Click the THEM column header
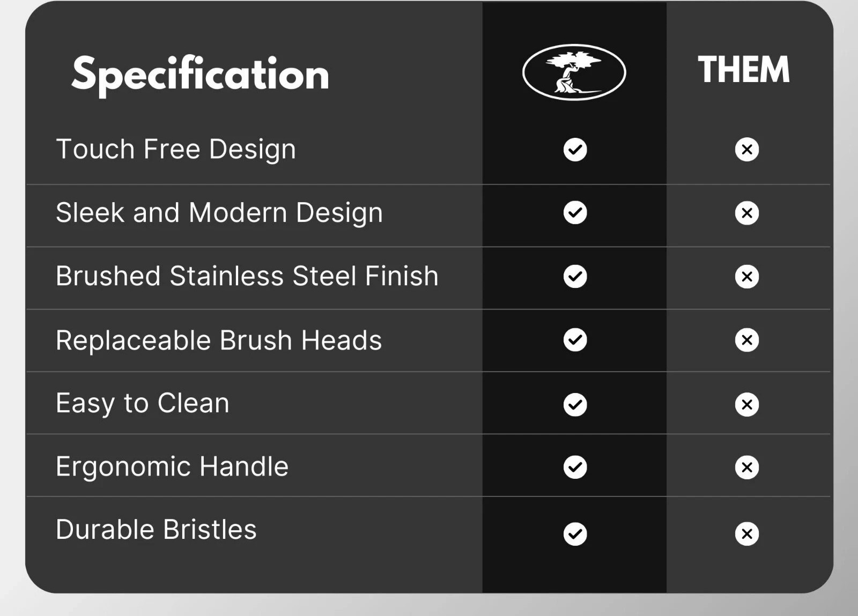This screenshot has height=616, width=858. pyautogui.click(x=744, y=70)
